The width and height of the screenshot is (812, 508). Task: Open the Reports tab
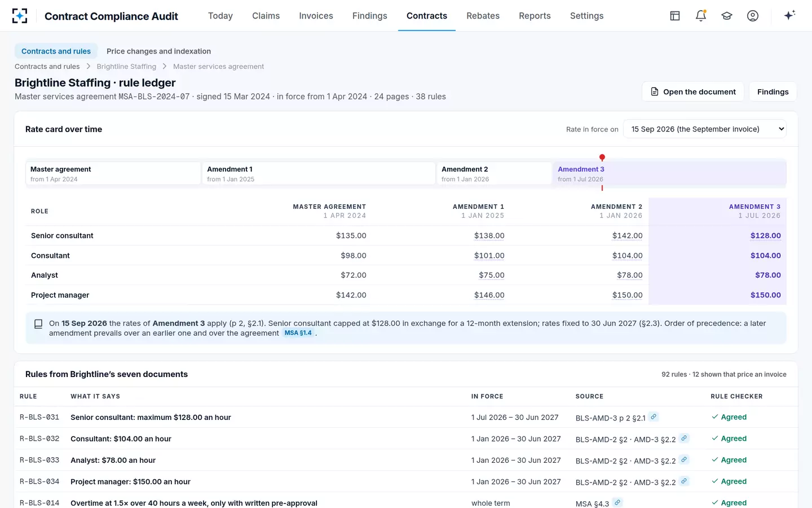(x=535, y=16)
